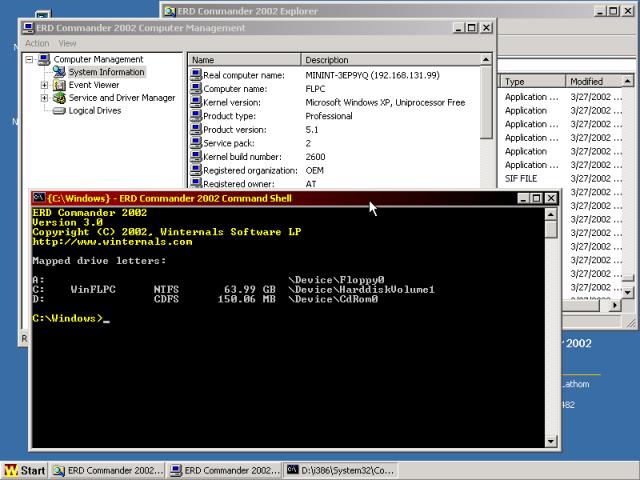Image resolution: width=640 pixels, height=480 pixels.
Task: Click the http://www.winternals.com text in shell
Action: click(112, 242)
